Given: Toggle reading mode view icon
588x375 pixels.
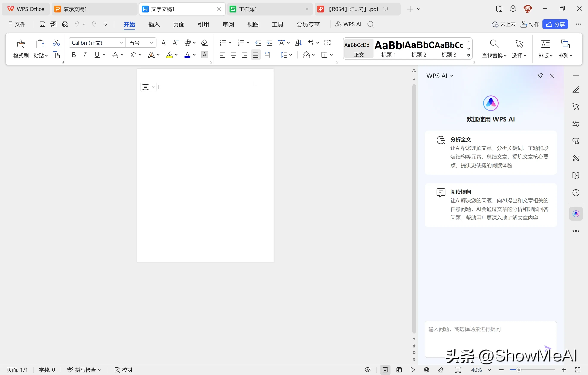Looking at the screenshot, I should [x=367, y=369].
